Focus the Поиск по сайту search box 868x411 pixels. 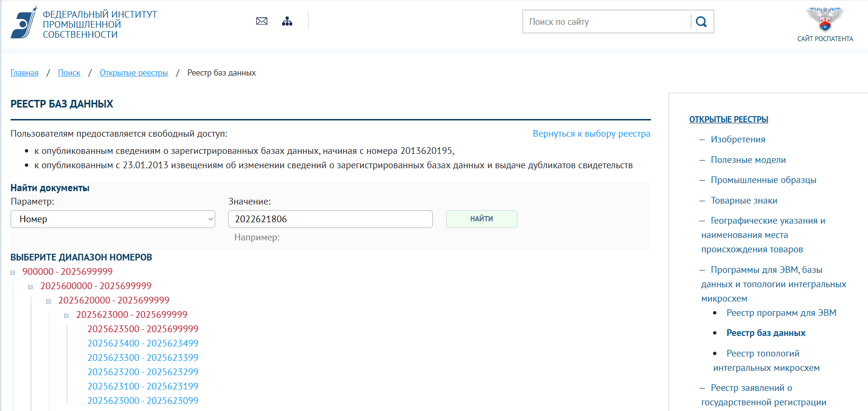(606, 22)
